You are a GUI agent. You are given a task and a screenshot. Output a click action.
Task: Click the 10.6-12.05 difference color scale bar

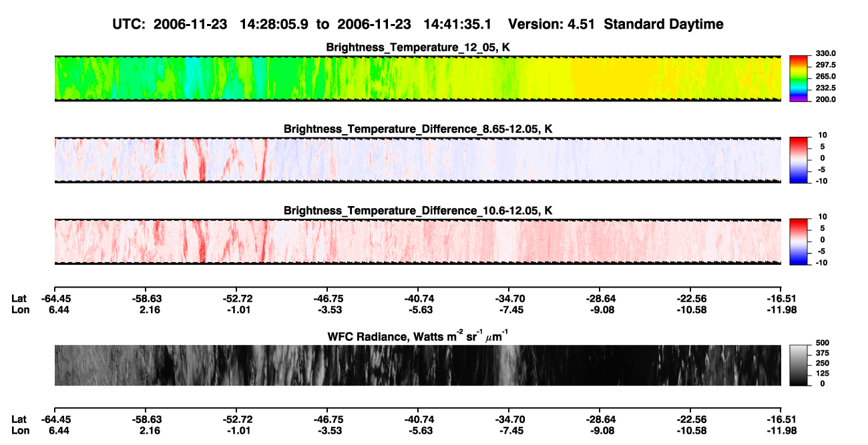(799, 242)
